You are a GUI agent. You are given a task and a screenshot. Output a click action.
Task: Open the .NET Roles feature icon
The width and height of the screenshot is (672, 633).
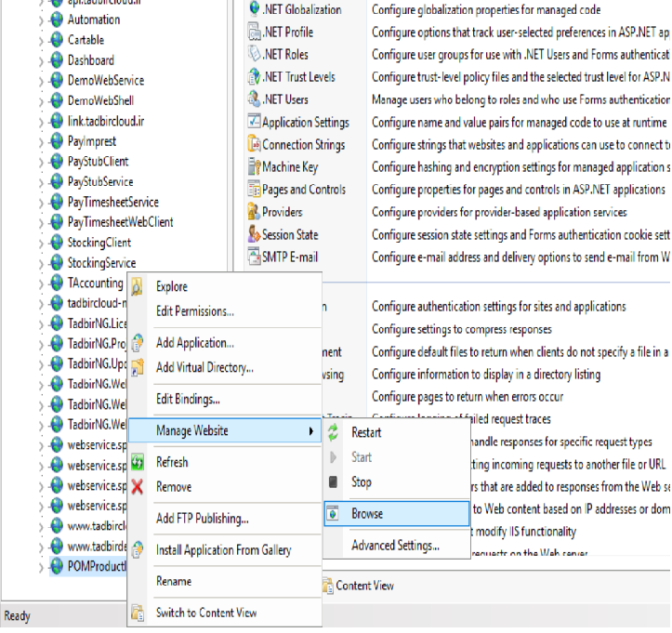coord(255,54)
